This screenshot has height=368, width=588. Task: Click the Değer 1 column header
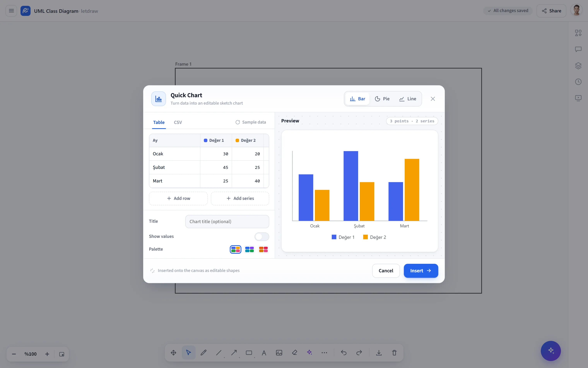point(216,140)
